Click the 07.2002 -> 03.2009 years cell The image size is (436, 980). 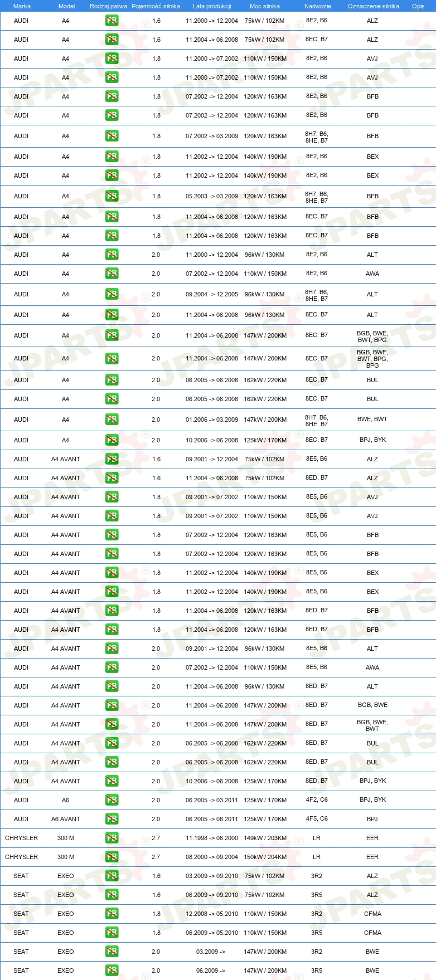[x=212, y=136]
